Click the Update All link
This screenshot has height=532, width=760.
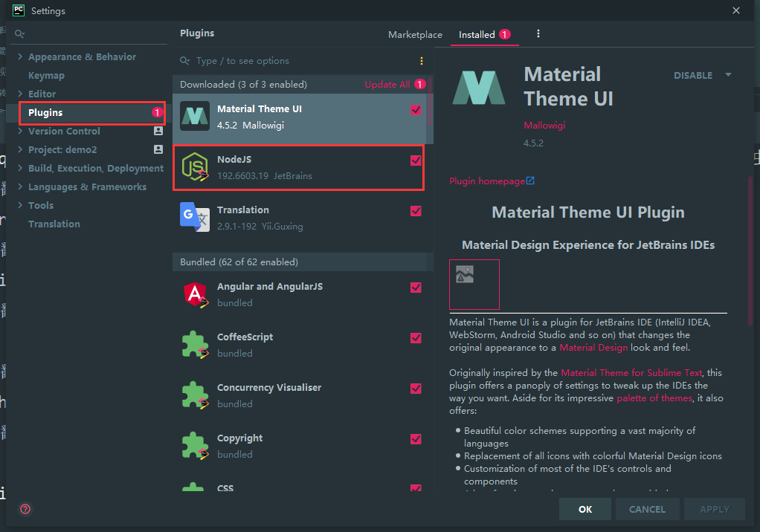coord(387,84)
